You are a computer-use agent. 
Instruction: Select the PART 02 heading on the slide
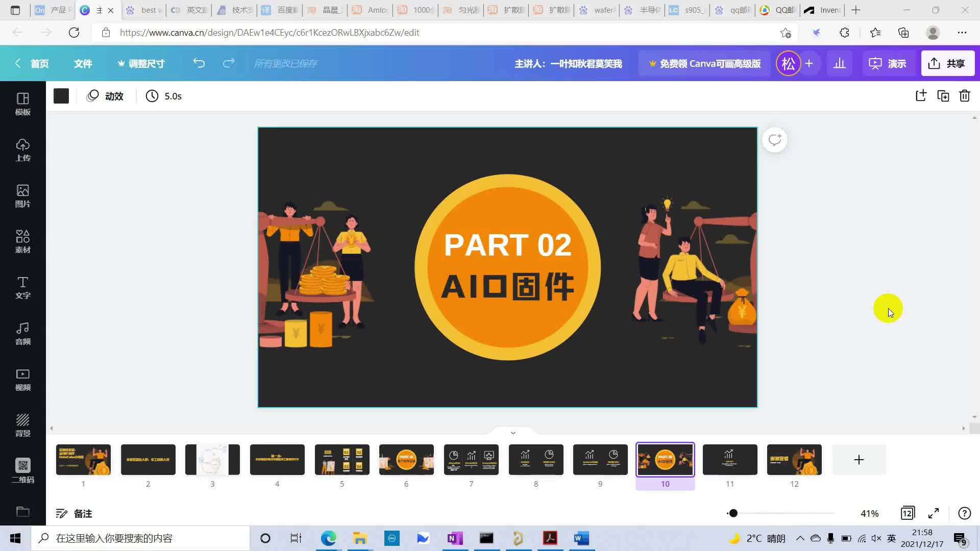point(507,245)
